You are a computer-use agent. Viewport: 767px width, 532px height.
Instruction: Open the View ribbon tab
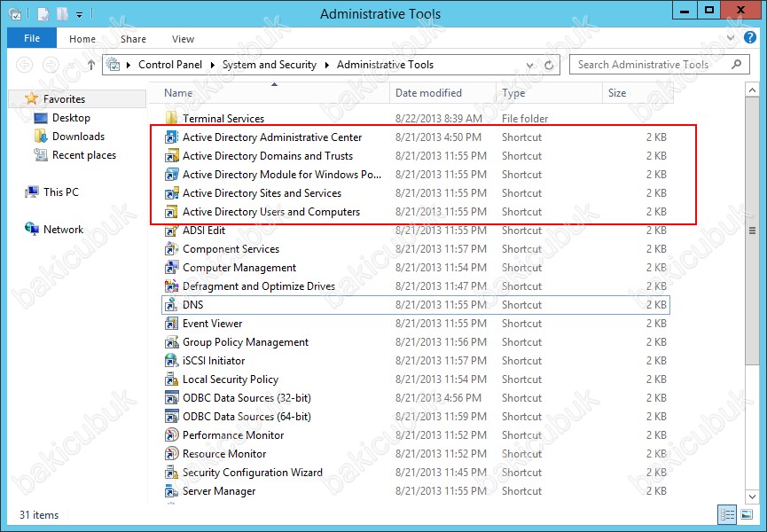(x=183, y=39)
